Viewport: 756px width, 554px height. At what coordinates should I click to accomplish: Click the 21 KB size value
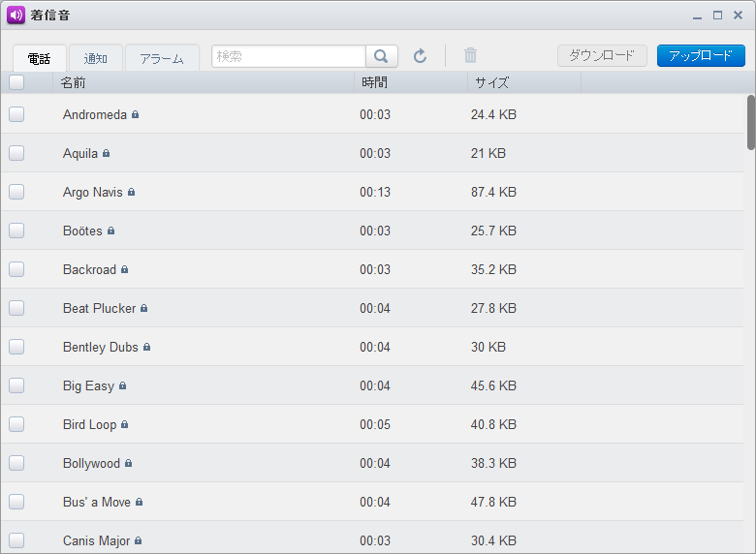(488, 153)
